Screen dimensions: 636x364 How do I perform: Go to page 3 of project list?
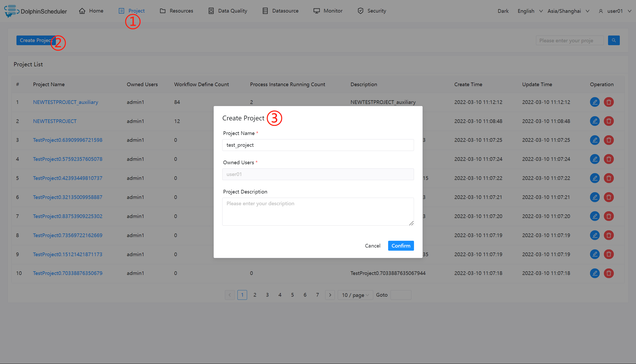(267, 295)
